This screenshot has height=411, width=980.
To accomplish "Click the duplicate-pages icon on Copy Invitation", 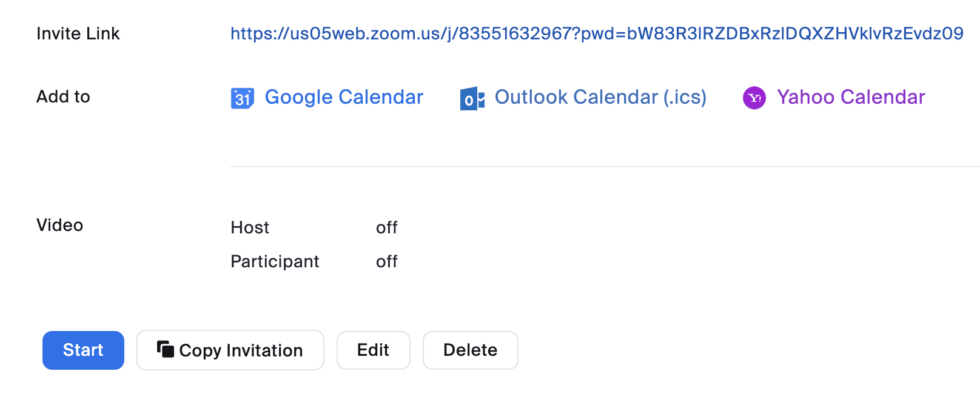I will 166,349.
